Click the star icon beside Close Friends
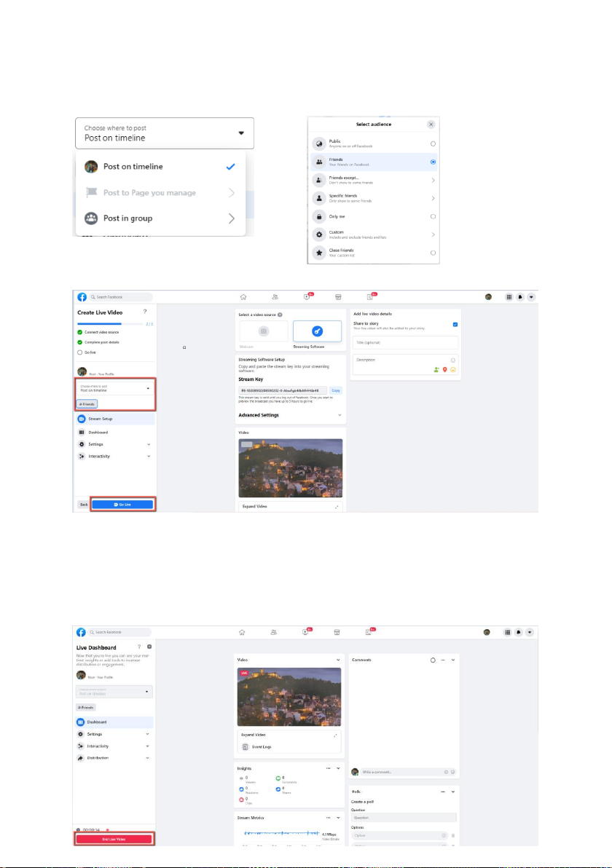This screenshot has width=612, height=868. click(319, 253)
